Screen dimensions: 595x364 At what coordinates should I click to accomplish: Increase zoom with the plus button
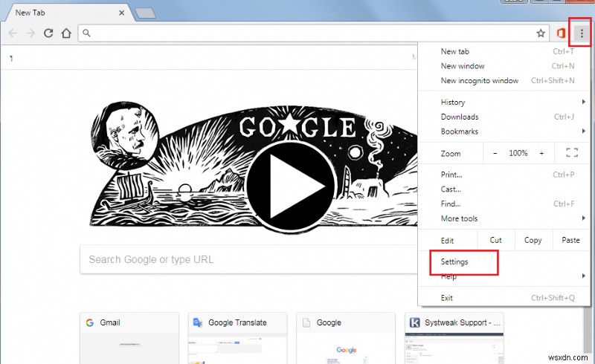pos(541,153)
